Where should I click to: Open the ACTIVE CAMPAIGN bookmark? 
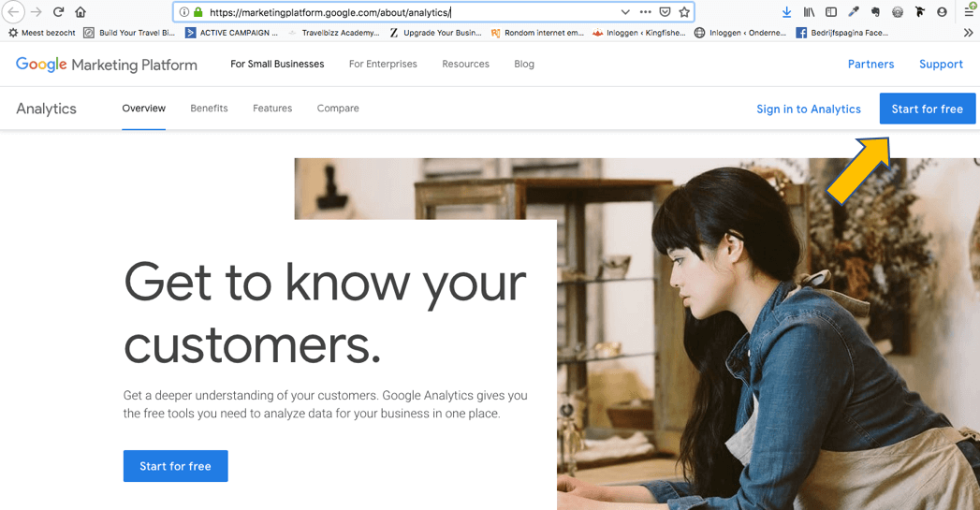click(x=231, y=33)
